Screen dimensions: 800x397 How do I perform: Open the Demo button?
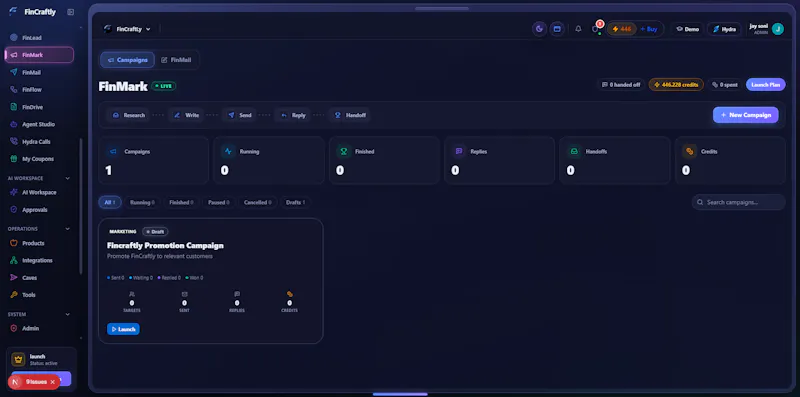[687, 29]
